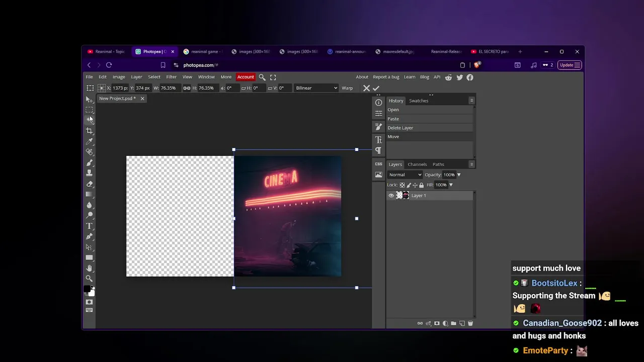Select the Magic Wand tool
The width and height of the screenshot is (644, 362).
click(x=89, y=120)
